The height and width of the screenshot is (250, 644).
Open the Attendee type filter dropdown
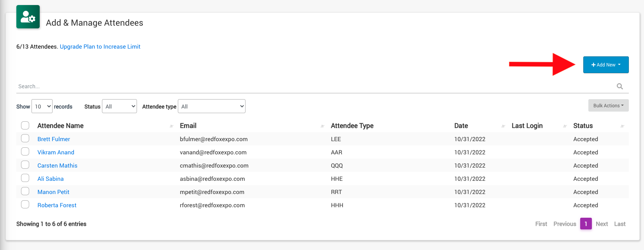(x=211, y=107)
